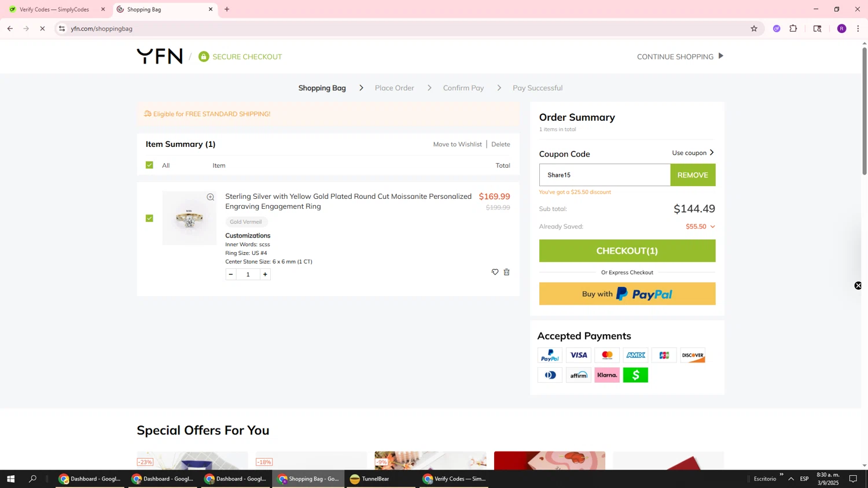Open Verify Codes Chrome taskbar window
Viewport: 868px width, 488px height.
coord(454,479)
